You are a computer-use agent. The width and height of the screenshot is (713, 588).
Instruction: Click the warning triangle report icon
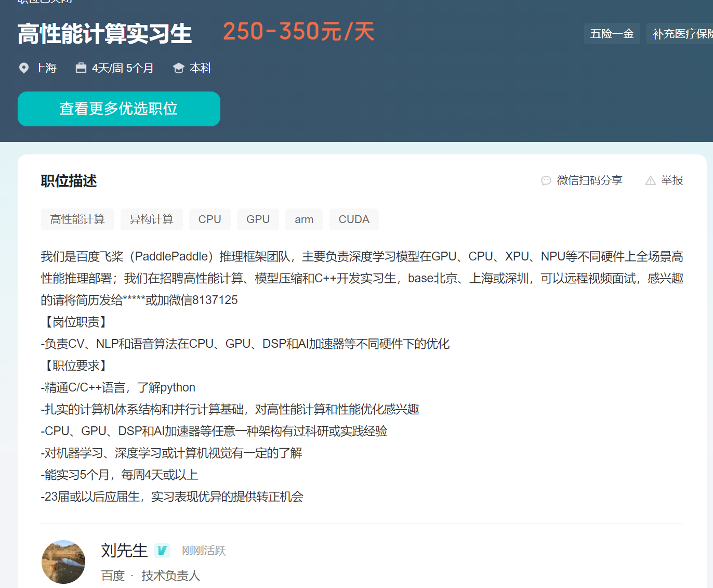[650, 180]
